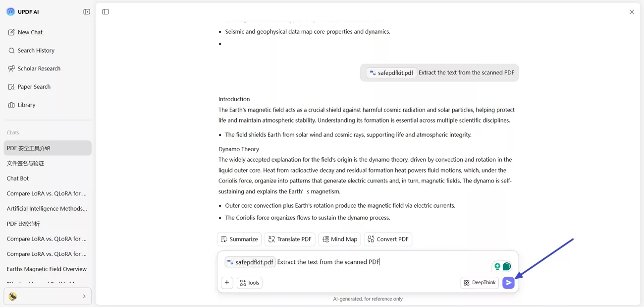Image resolution: width=644 pixels, height=307 pixels.
Task: Click the Mind Map button
Action: 340,239
